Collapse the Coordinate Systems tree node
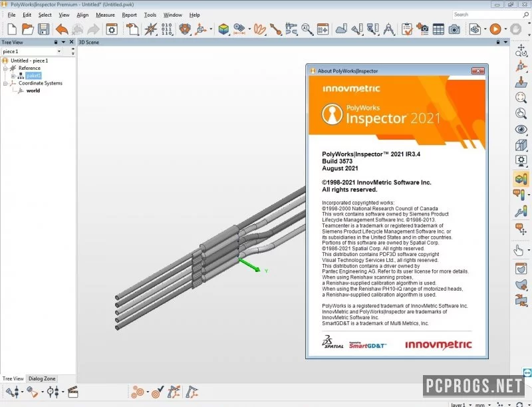The height and width of the screenshot is (407, 532). [x=5, y=83]
